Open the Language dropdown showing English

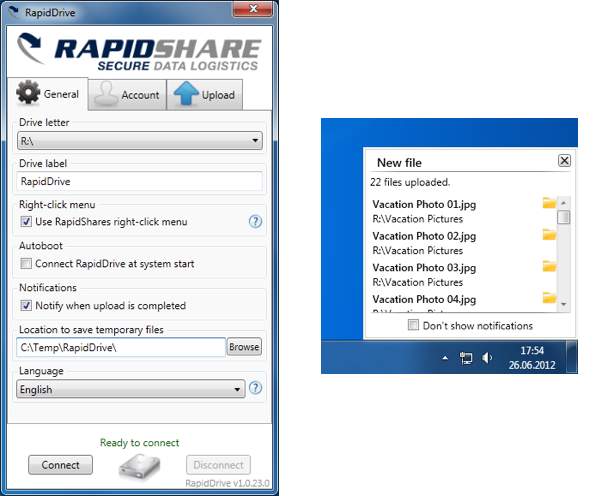click(x=131, y=389)
